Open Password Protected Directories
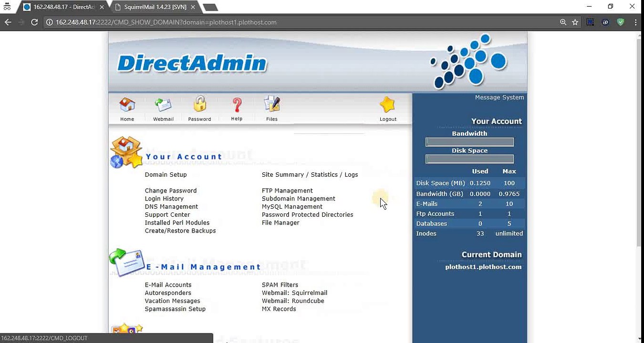The image size is (644, 343). coord(308,215)
